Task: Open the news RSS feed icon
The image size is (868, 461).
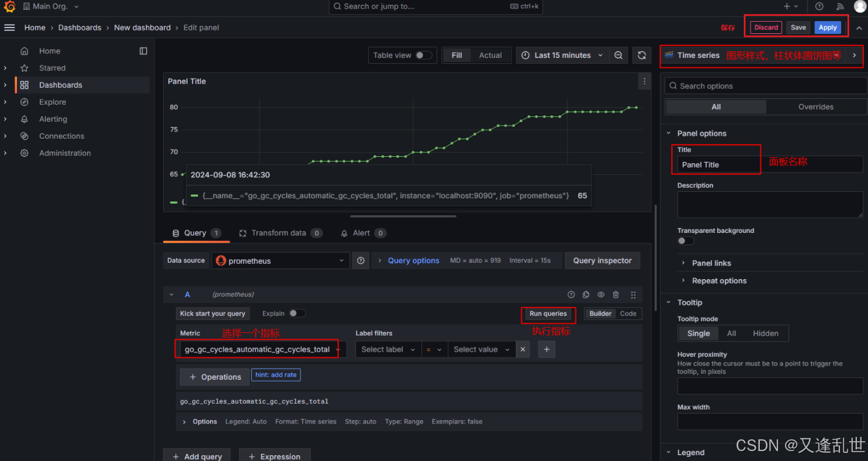Action: click(840, 6)
